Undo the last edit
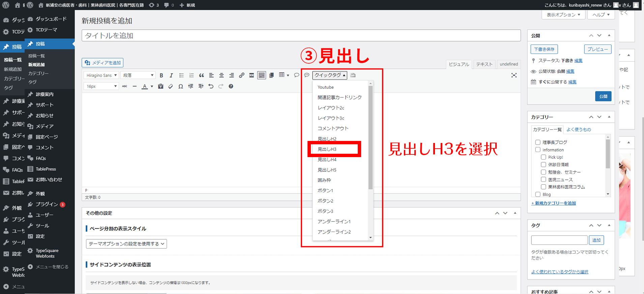 [x=211, y=86]
